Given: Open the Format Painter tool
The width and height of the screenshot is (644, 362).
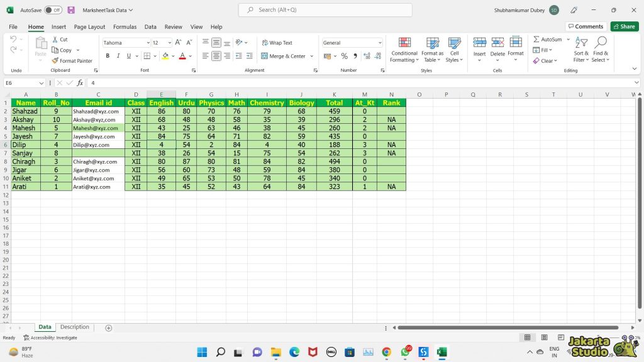Looking at the screenshot, I should [x=72, y=61].
